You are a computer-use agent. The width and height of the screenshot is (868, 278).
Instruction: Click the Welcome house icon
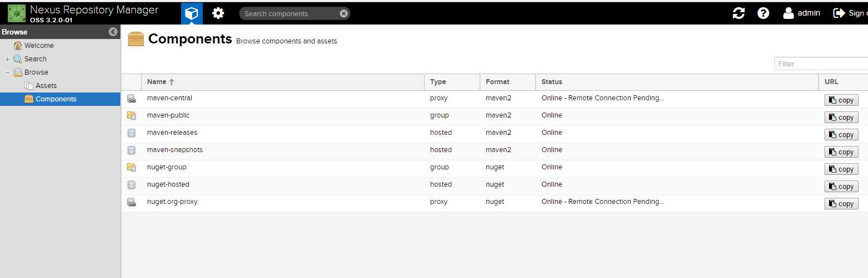pos(18,46)
